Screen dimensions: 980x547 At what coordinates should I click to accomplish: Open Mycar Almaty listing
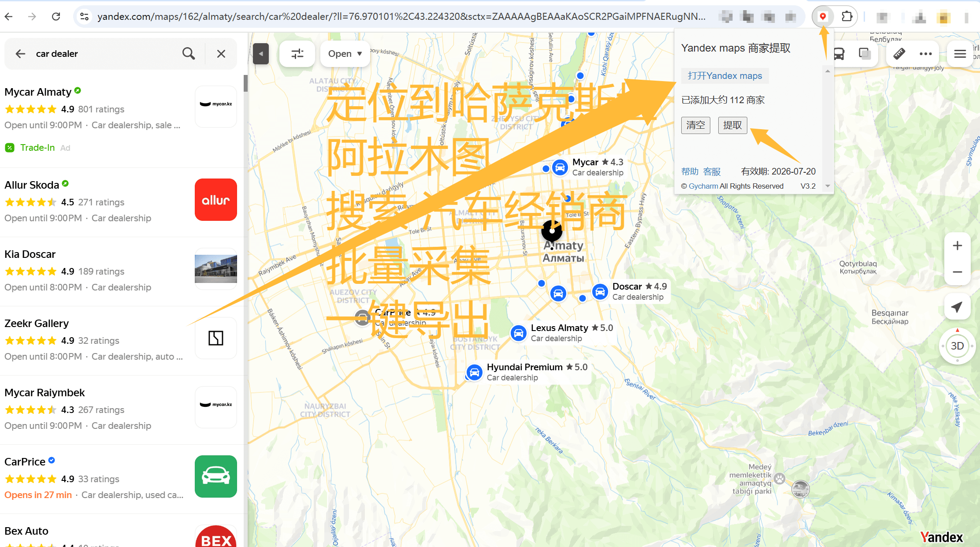tap(38, 92)
